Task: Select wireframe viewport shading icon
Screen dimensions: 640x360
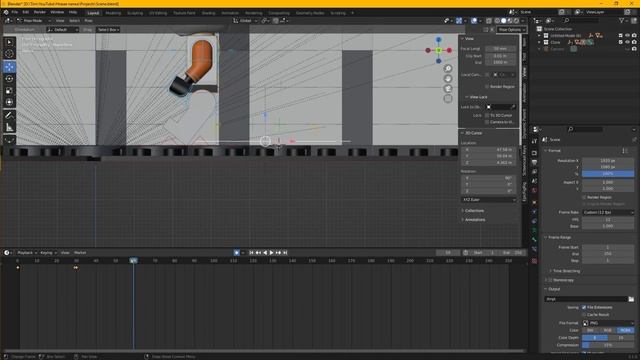Action: point(497,20)
